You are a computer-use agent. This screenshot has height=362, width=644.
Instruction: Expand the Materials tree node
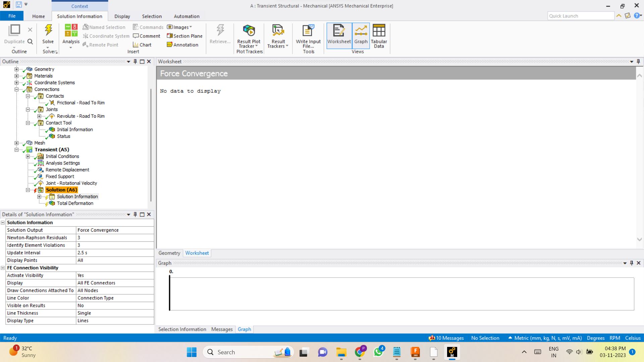16,76
